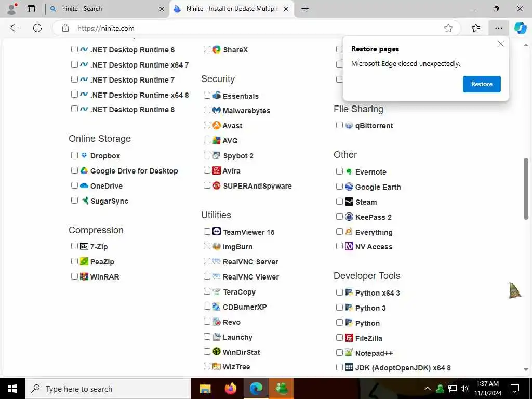Show hidden system tray icons chevron
This screenshot has height=399, width=532.
(428, 389)
